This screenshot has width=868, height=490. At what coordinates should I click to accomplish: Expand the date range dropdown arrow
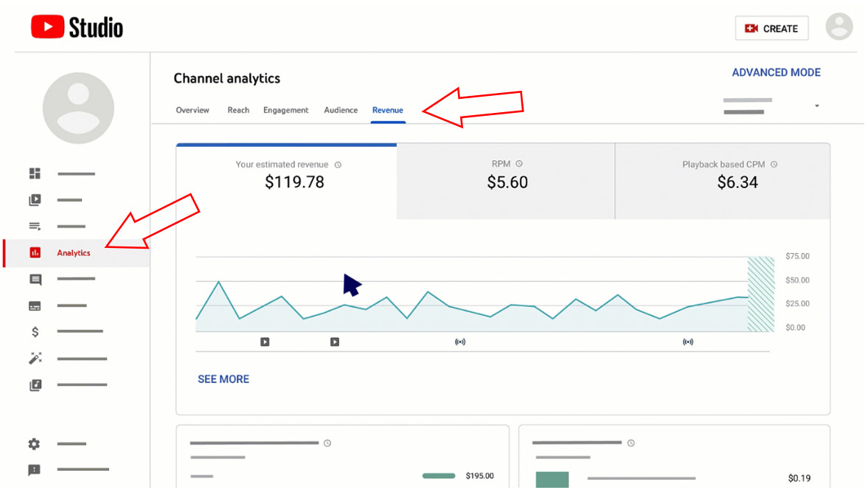coord(816,106)
